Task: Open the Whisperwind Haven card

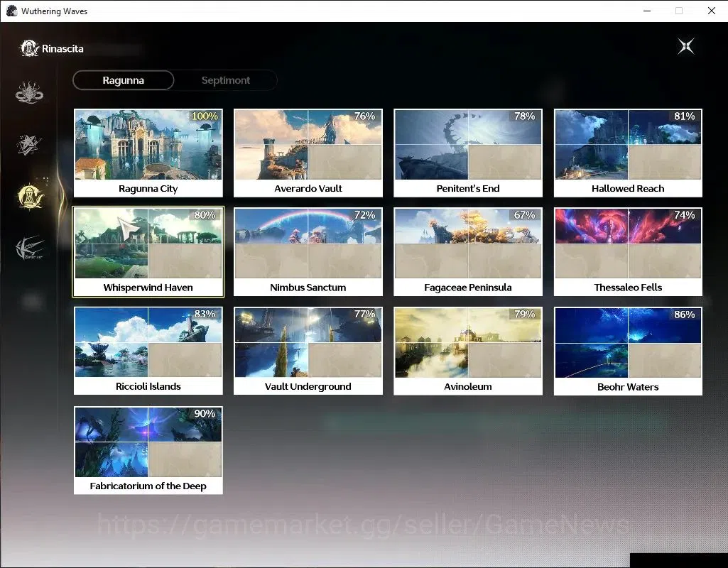Action: tap(148, 252)
